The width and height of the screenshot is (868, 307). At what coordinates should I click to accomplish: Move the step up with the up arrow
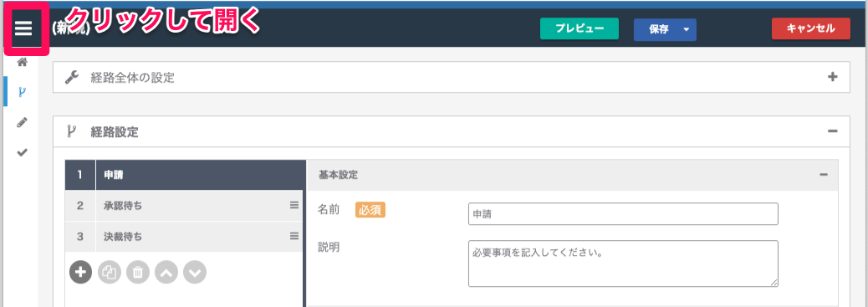coord(166,272)
